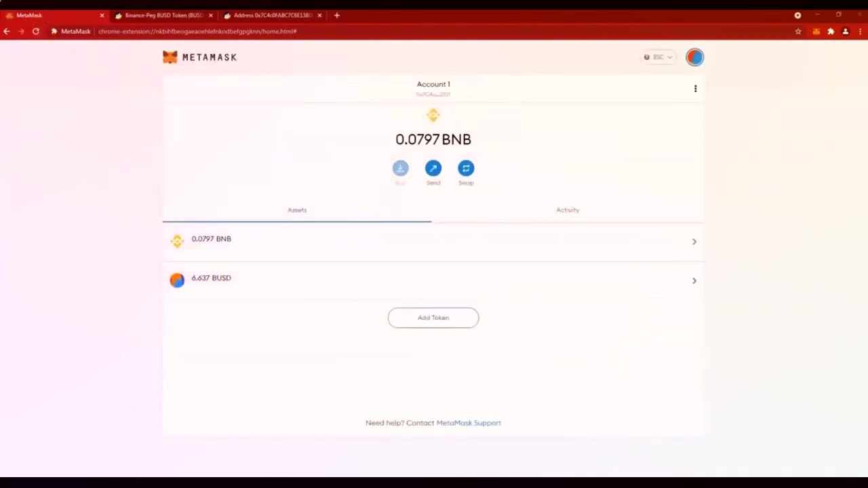The height and width of the screenshot is (488, 868).
Task: Open the BSC network dropdown
Action: point(658,58)
